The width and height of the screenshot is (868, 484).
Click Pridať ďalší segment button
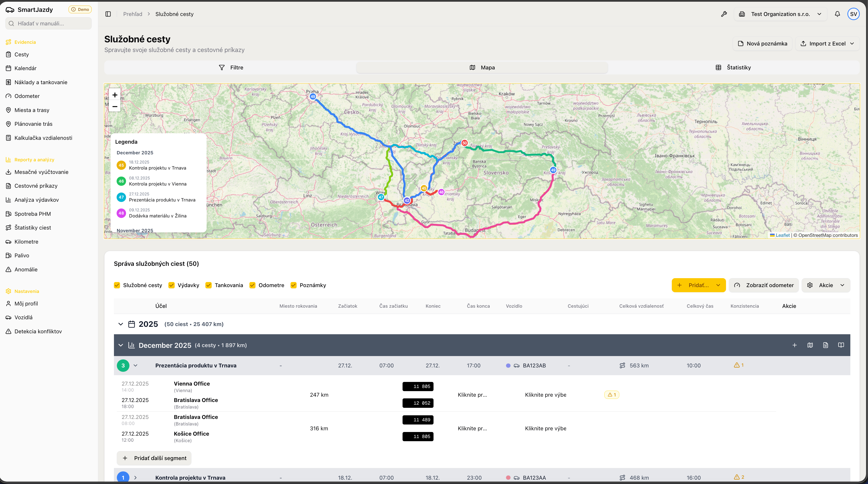pos(154,458)
